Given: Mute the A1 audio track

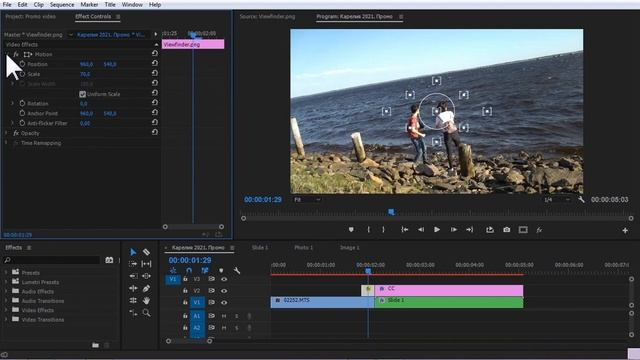Looking at the screenshot, I should [224, 316].
